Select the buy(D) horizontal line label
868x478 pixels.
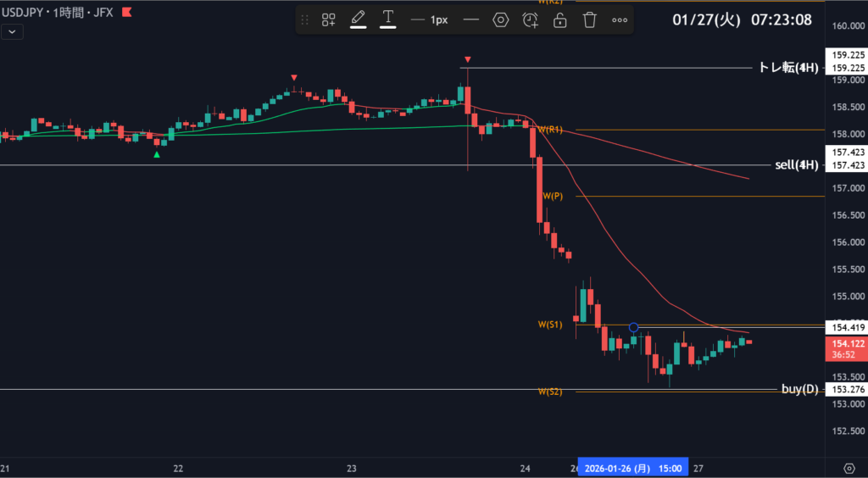point(799,389)
